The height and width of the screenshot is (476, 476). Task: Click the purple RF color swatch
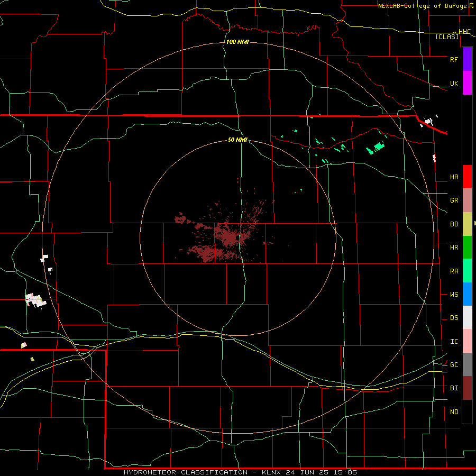[467, 59]
